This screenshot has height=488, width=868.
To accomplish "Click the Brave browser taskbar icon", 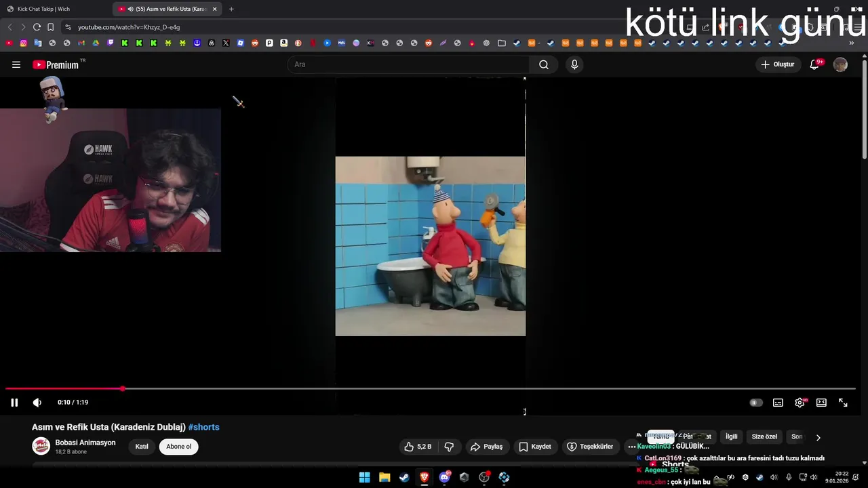I will coord(424,477).
